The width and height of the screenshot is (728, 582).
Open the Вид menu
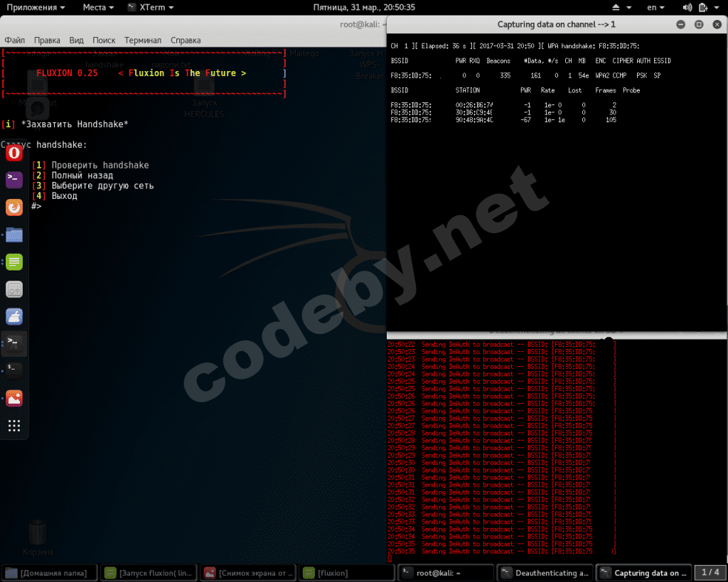[x=76, y=41]
